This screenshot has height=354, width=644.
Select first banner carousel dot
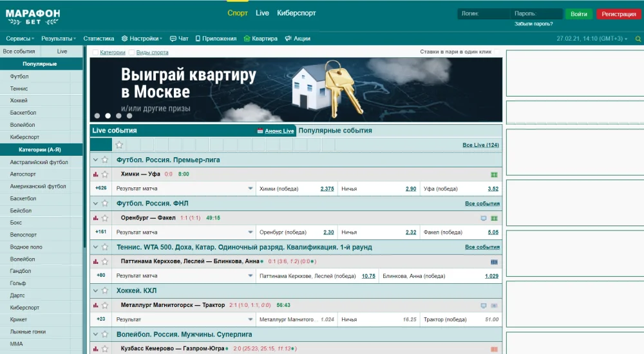point(97,116)
